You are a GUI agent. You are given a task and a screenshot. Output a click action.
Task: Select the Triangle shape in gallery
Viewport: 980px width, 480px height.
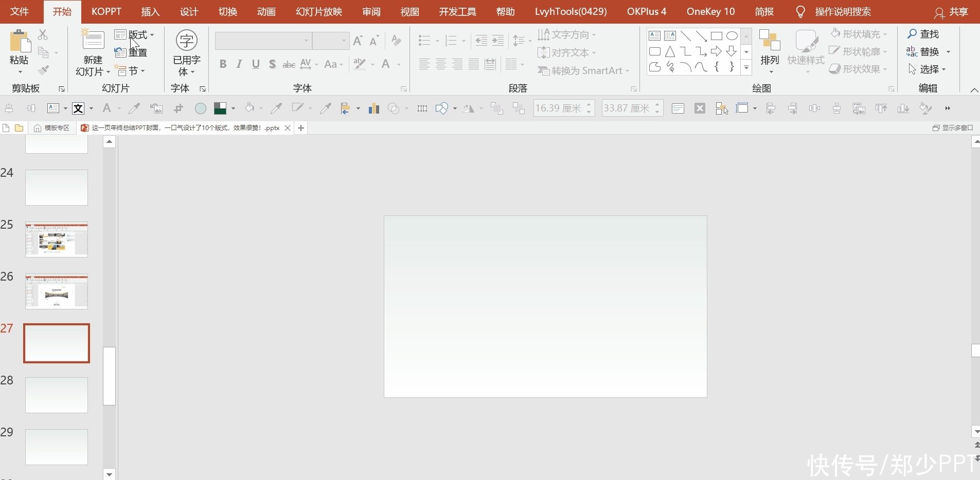(670, 51)
